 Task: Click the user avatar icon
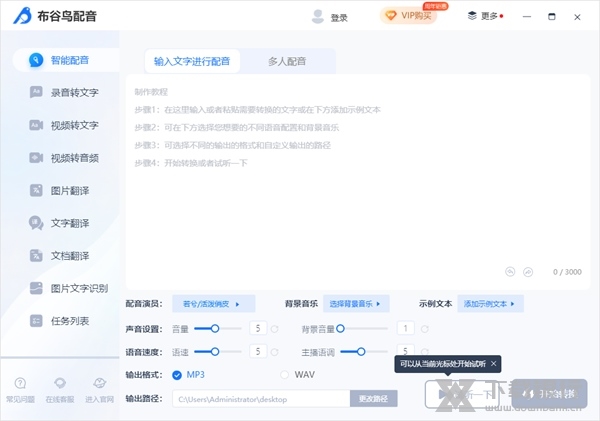point(318,16)
